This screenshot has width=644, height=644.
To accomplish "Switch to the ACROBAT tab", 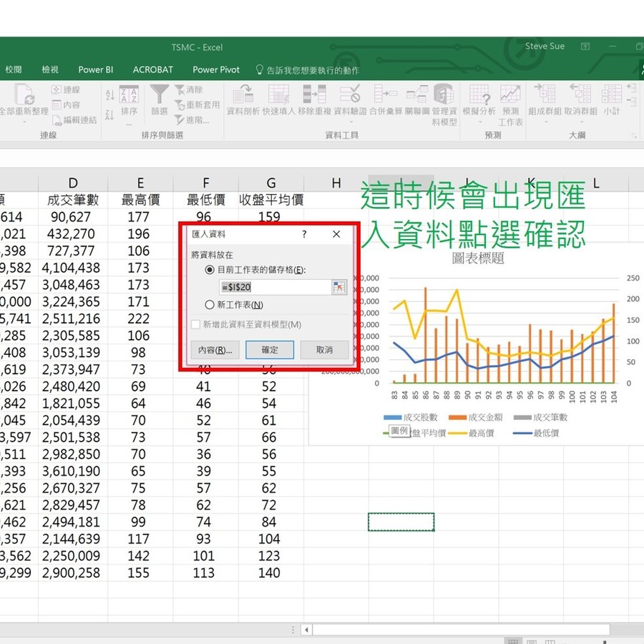I will coord(153,69).
